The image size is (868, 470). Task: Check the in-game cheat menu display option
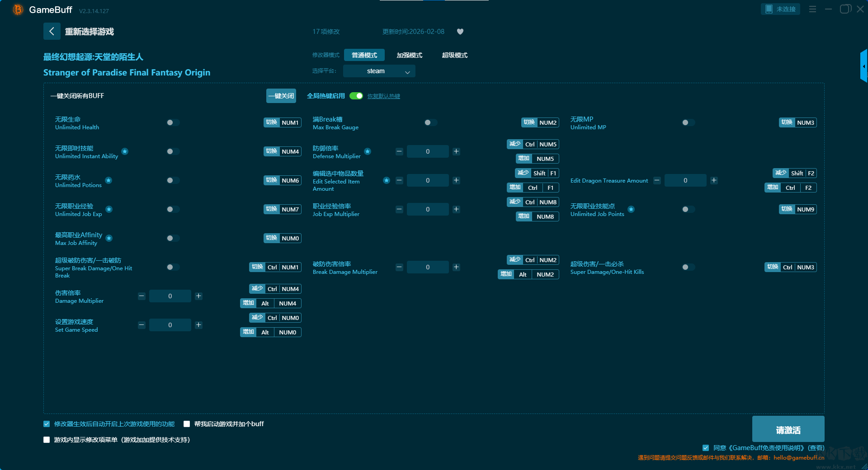coord(47,440)
